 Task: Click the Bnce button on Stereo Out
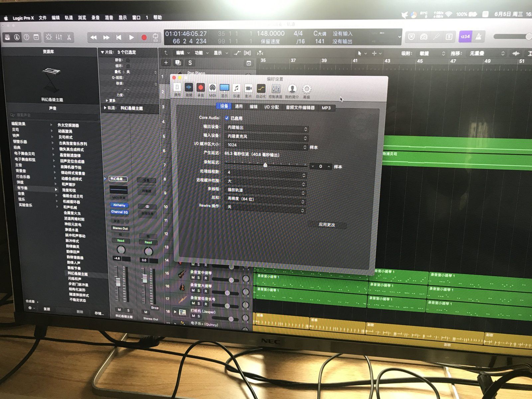point(155,308)
